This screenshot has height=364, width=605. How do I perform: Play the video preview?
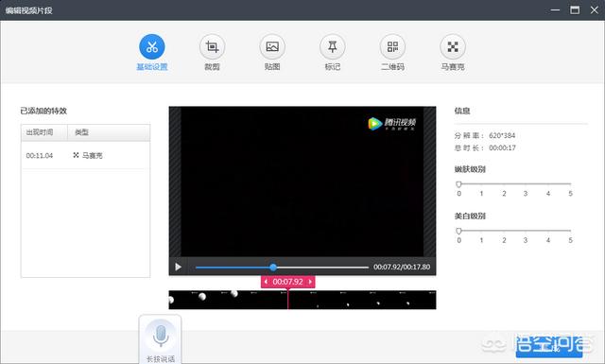tap(178, 267)
